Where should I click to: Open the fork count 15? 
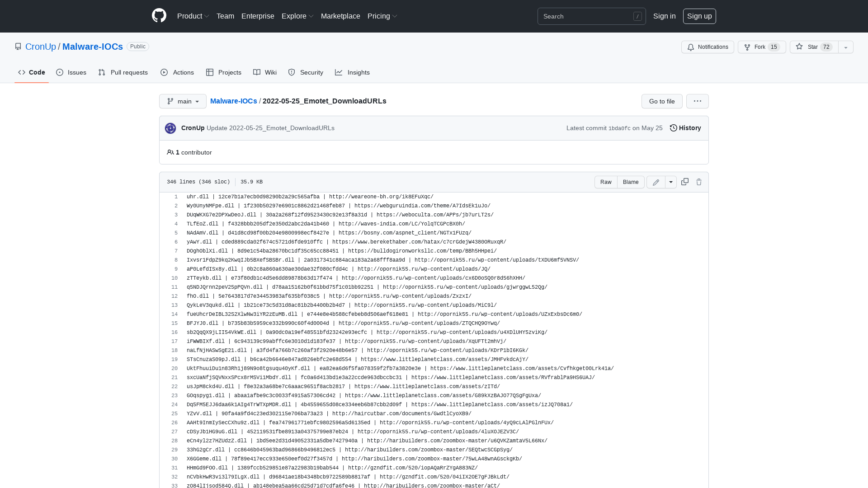[774, 47]
